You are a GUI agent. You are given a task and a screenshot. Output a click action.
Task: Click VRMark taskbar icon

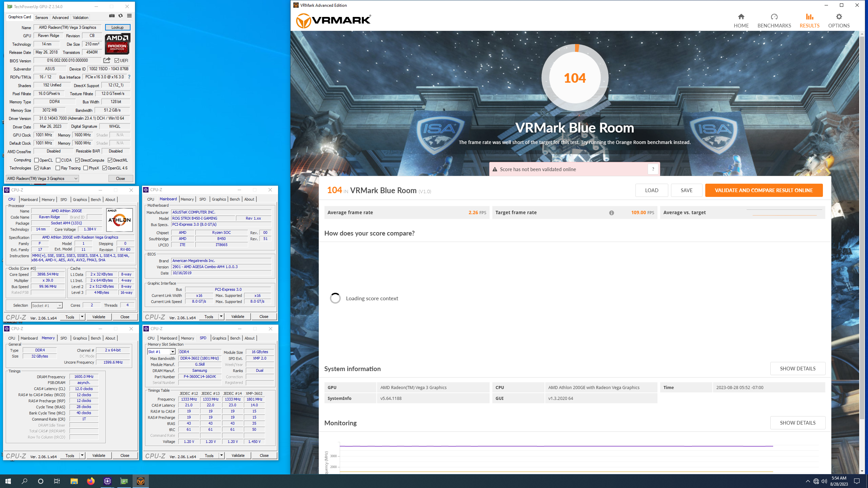click(141, 481)
